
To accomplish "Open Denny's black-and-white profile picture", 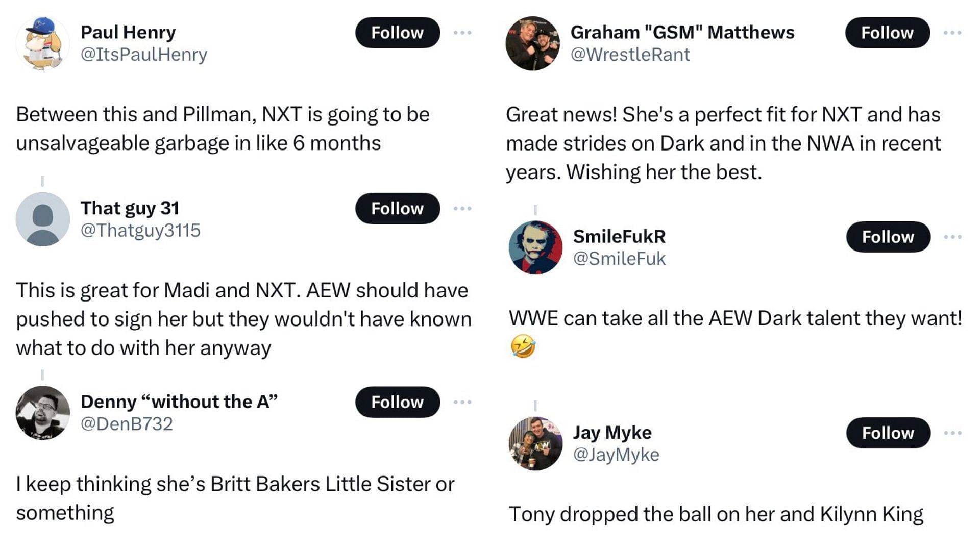I will tap(43, 413).
